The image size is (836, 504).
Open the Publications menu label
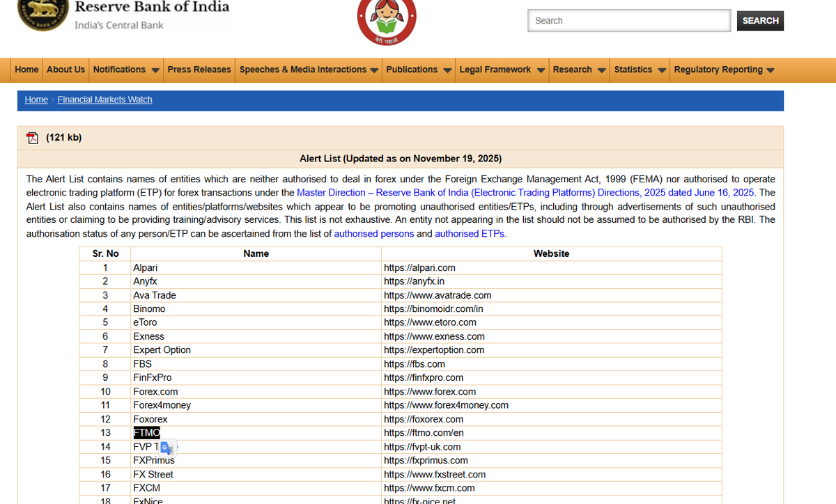412,70
